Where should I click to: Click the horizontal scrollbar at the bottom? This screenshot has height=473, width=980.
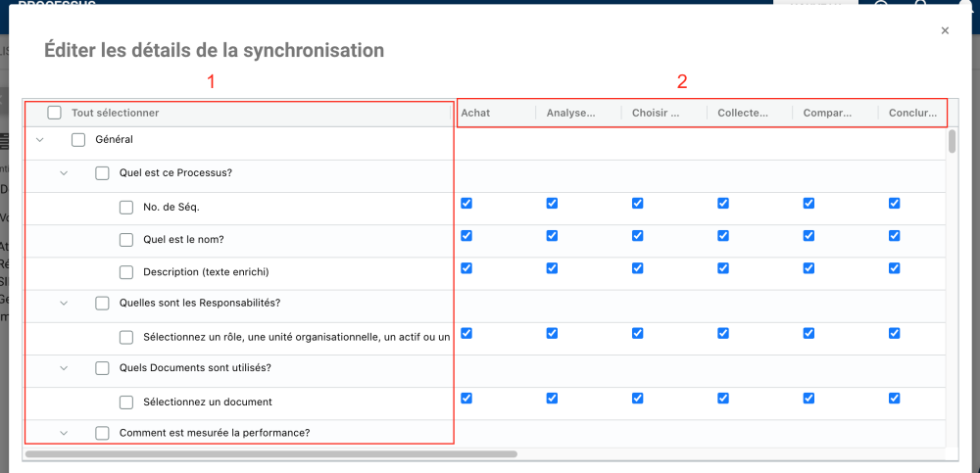(x=270, y=454)
